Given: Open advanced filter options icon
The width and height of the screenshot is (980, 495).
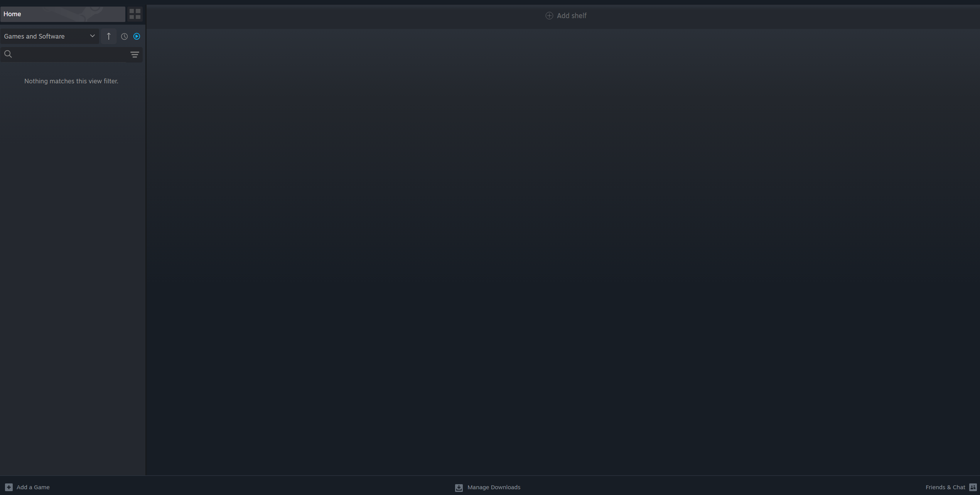Looking at the screenshot, I should (135, 54).
